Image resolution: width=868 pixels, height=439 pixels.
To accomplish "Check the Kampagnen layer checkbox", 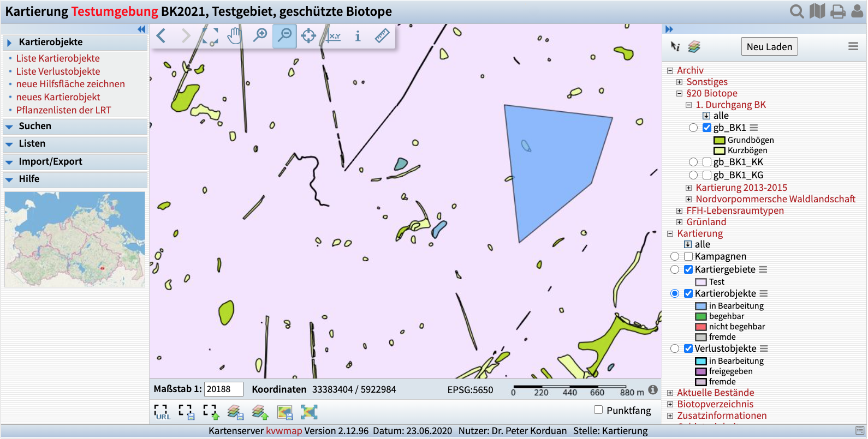I will [688, 256].
